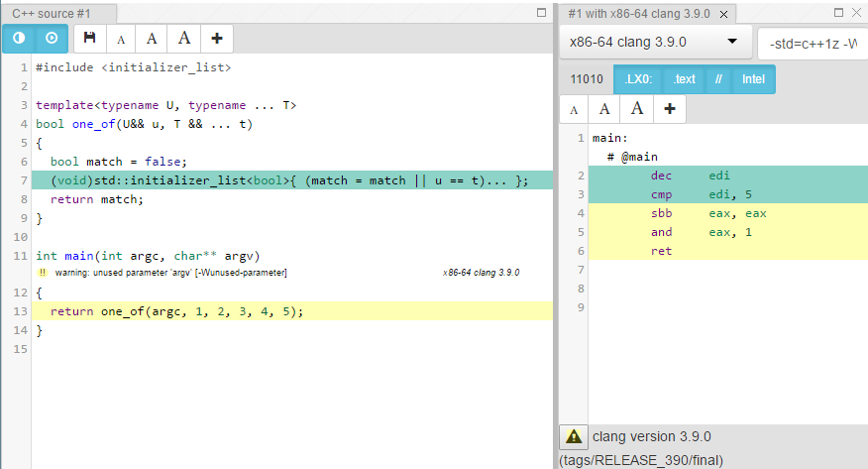Image resolution: width=868 pixels, height=469 pixels.
Task: Select largest font size in source editor toolbar
Action: coord(184,39)
